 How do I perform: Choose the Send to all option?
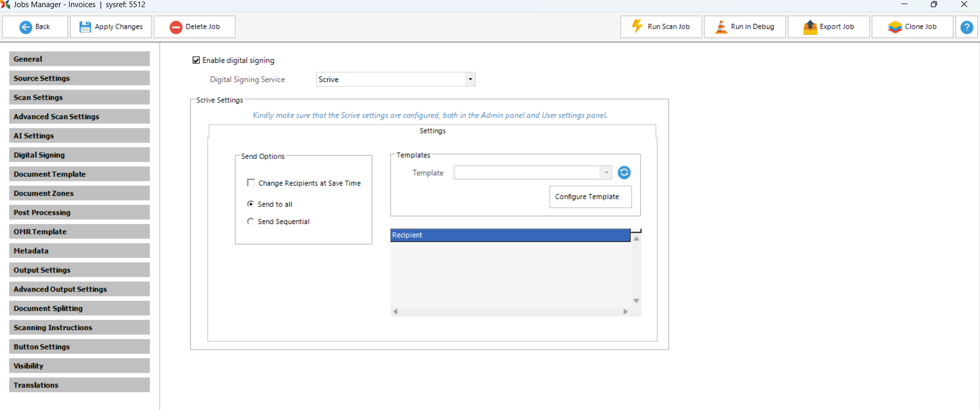(250, 204)
